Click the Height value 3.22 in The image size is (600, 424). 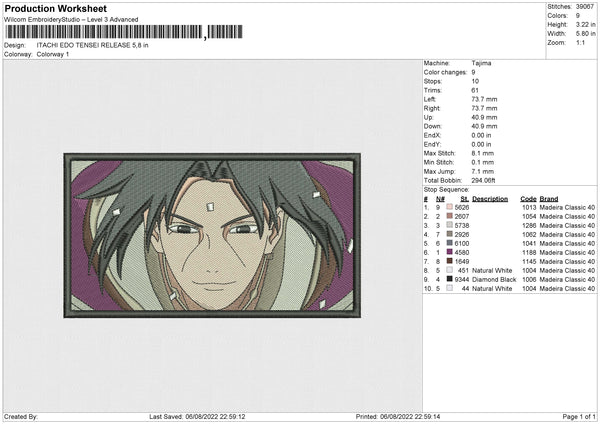585,24
